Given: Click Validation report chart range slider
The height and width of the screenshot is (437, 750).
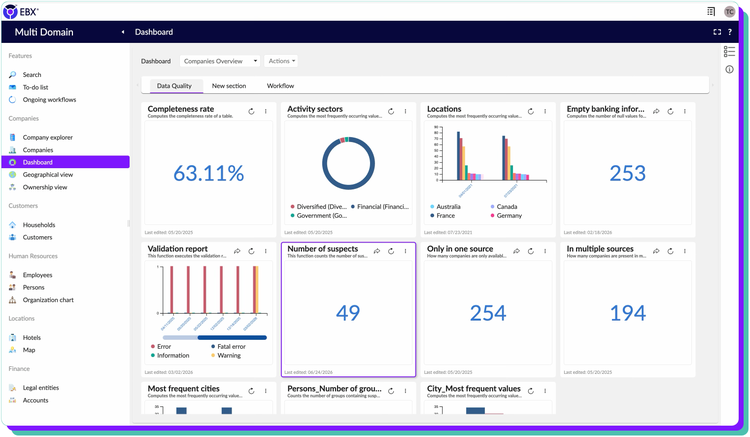Looking at the screenshot, I should click(x=215, y=338).
